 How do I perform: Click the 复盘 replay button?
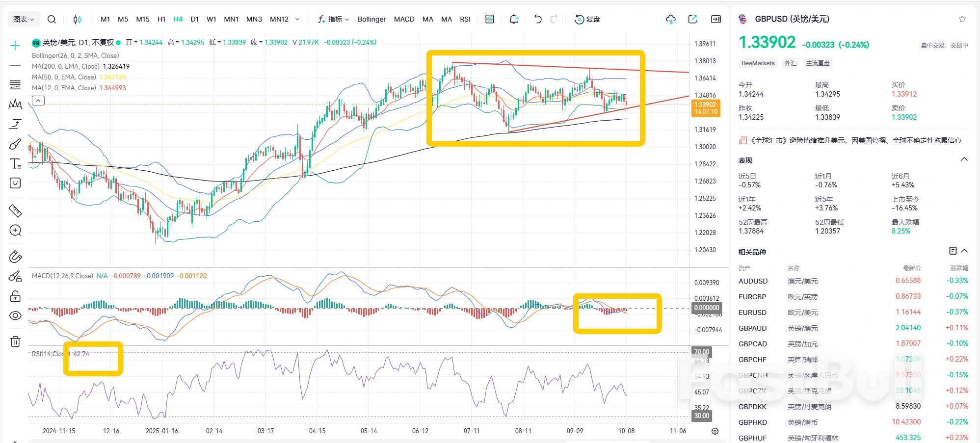pyautogui.click(x=587, y=20)
